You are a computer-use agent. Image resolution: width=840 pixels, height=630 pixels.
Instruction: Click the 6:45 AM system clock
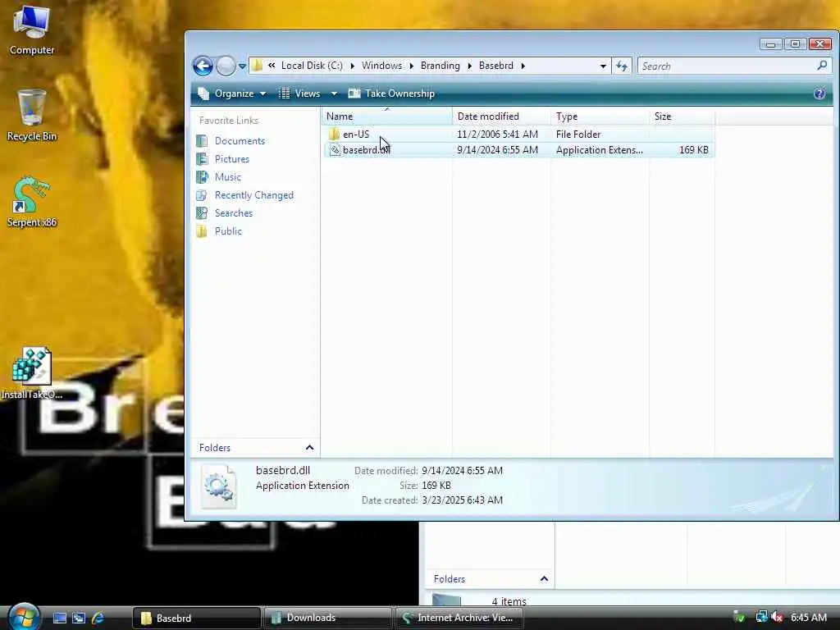(x=808, y=618)
